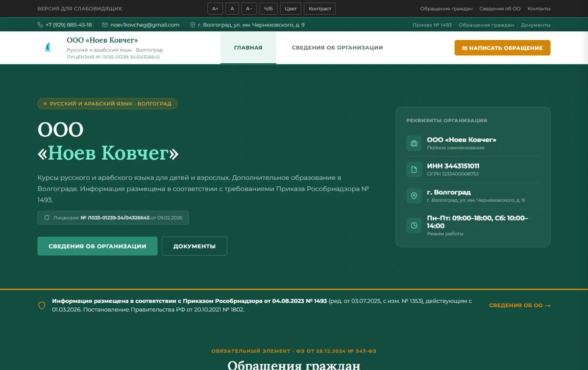The width and height of the screenshot is (588, 370).
Task: Decrease font size with A− button
Action: (x=249, y=9)
